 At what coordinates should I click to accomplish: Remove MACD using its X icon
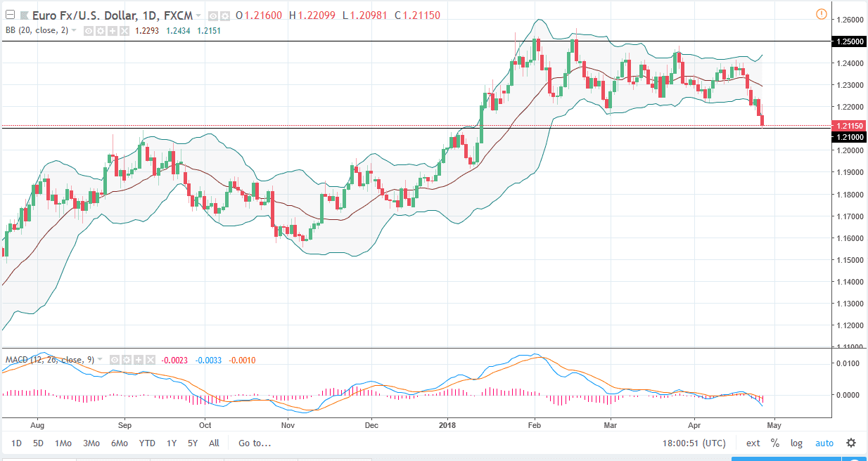click(x=149, y=359)
